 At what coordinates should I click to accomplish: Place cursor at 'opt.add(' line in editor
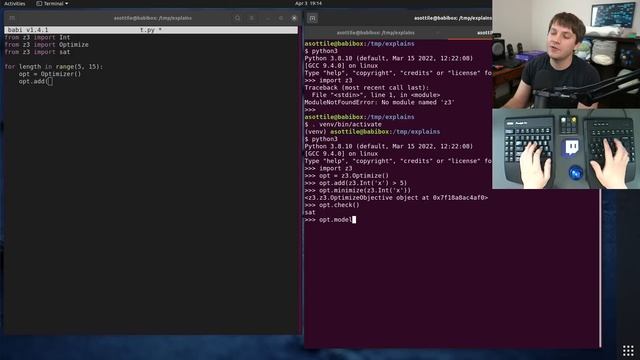tap(36, 81)
